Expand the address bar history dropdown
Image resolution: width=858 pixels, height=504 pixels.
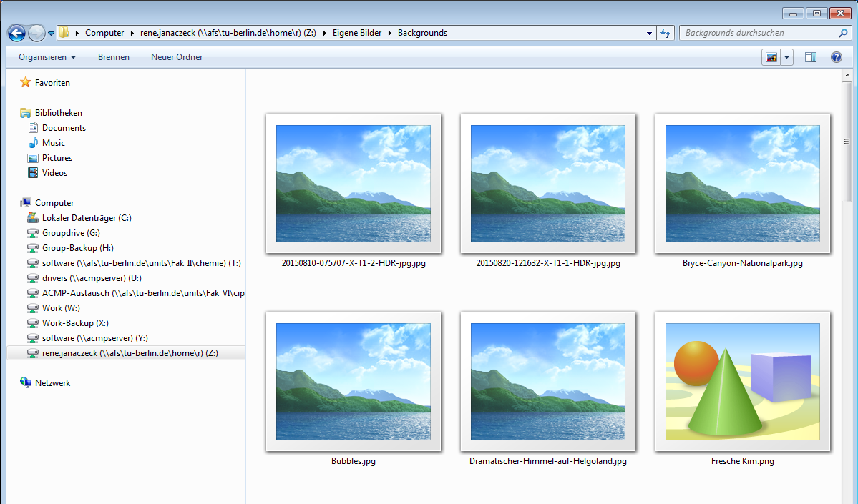649,33
